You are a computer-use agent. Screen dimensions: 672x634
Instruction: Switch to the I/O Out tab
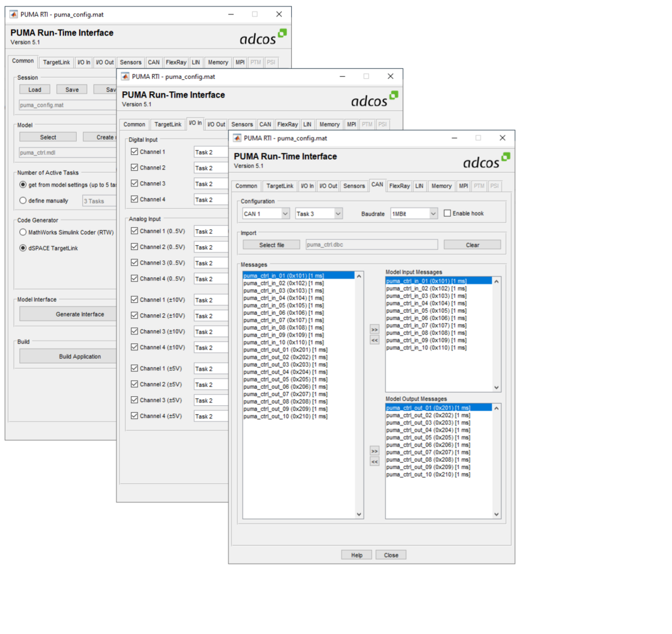(x=328, y=186)
